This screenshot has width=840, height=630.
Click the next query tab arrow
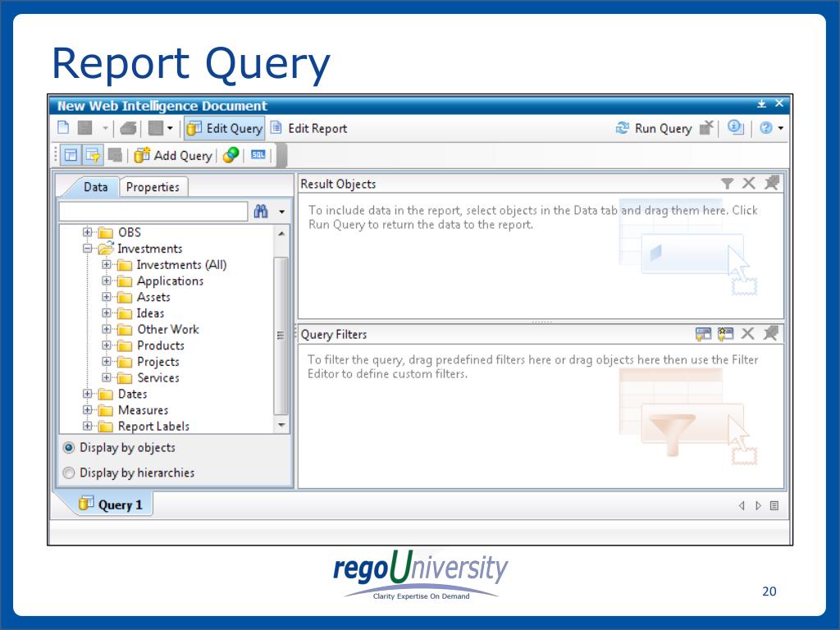pyautogui.click(x=758, y=505)
